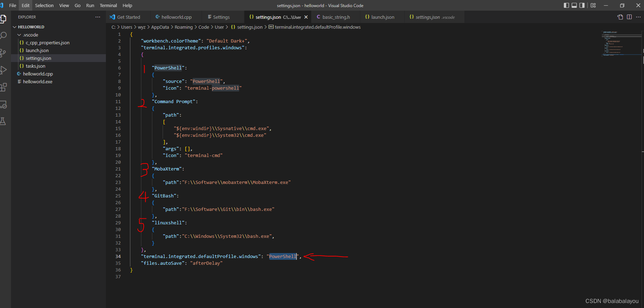Open the Go menu
The height and width of the screenshot is (308, 644).
pyautogui.click(x=78, y=5)
